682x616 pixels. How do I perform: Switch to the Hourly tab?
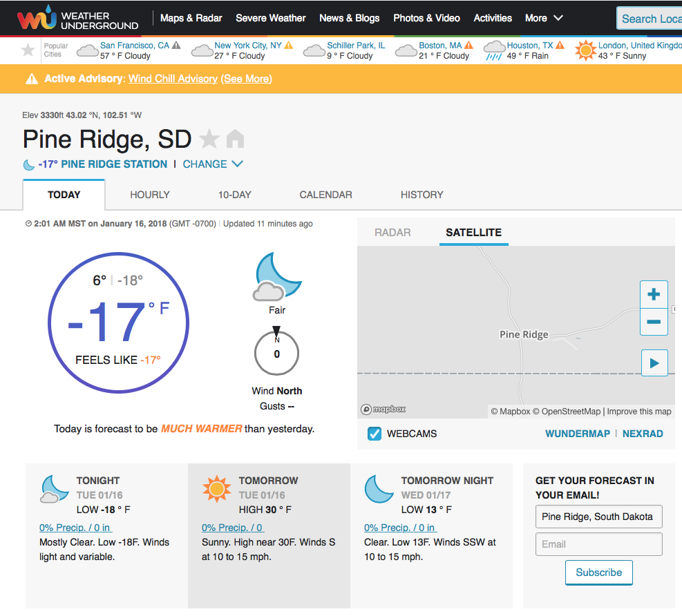(150, 195)
